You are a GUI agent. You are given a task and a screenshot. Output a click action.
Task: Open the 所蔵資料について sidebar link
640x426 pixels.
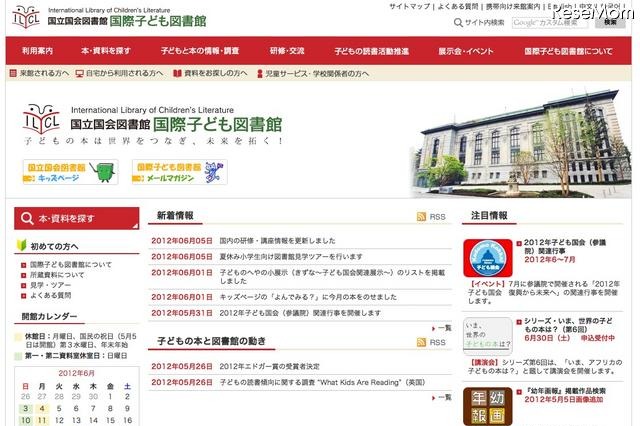click(x=57, y=275)
